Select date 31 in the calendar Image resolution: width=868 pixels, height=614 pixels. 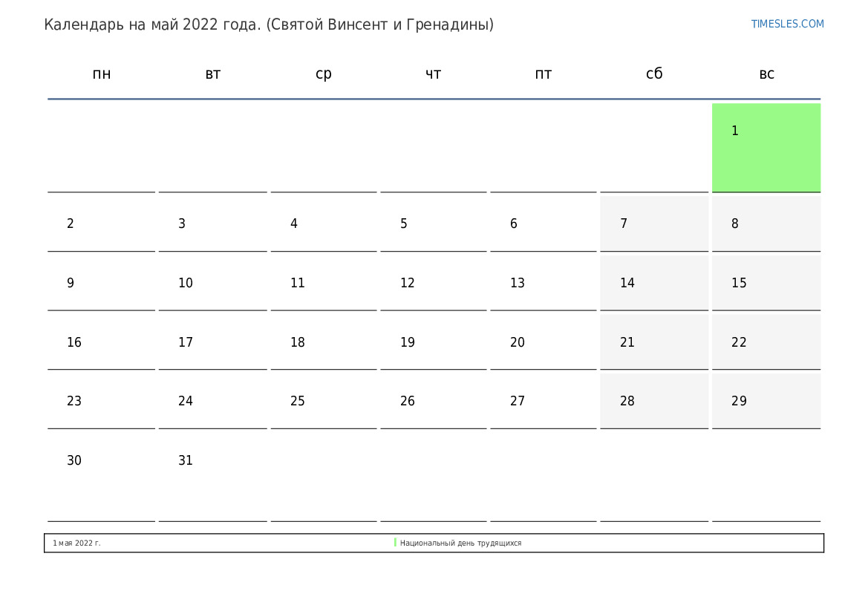tap(212, 477)
